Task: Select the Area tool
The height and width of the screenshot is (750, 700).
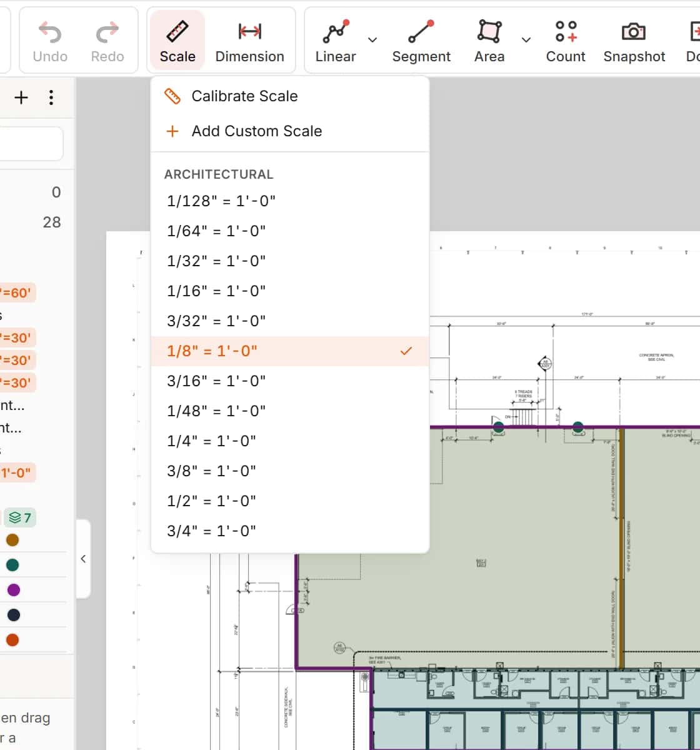Action: pos(489,41)
